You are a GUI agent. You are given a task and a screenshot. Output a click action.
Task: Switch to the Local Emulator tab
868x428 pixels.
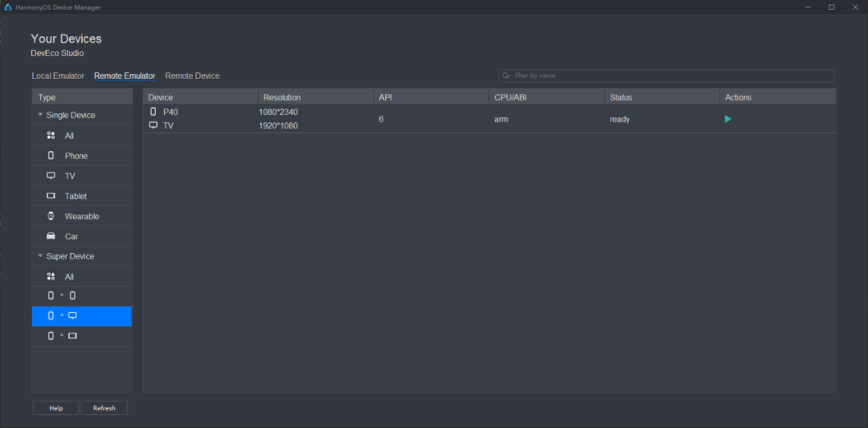(x=58, y=75)
